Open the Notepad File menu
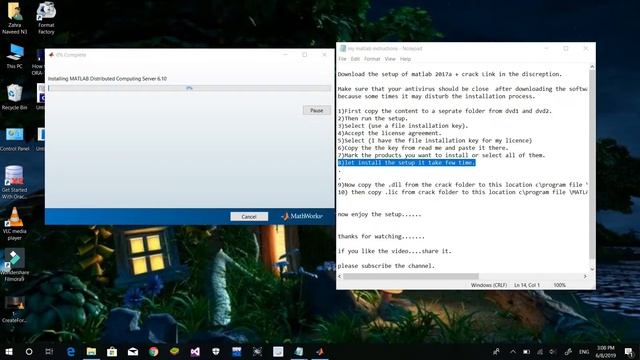The width and height of the screenshot is (640, 360). (342, 59)
